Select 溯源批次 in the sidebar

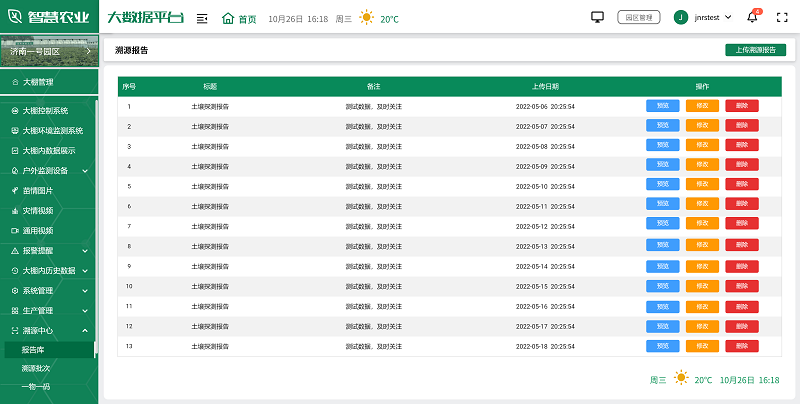pos(36,368)
